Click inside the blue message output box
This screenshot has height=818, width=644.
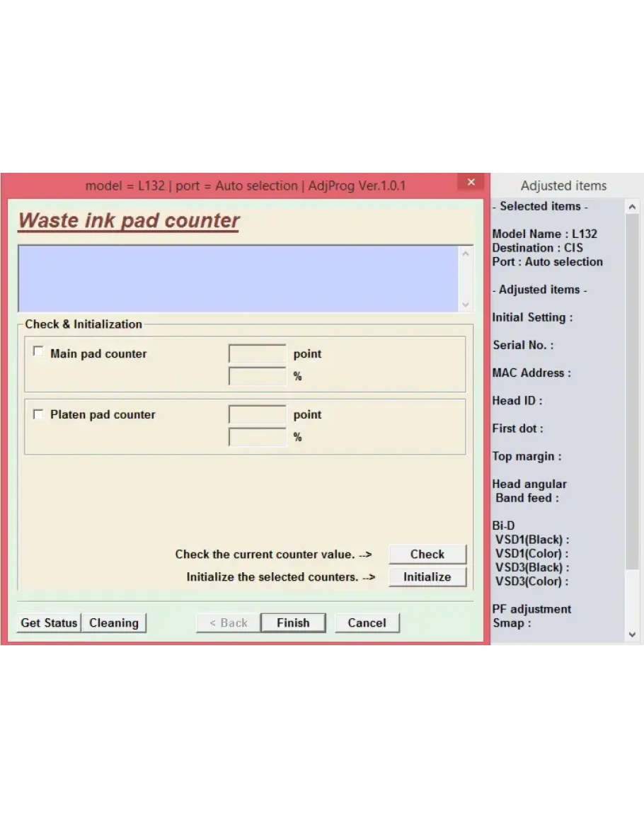237,278
